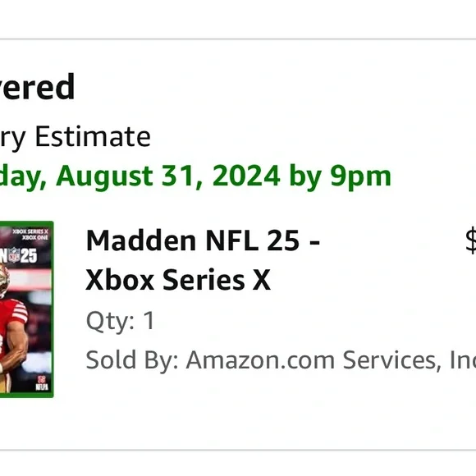This screenshot has height=476, width=476.
Task: Click 'Xbox Series X' product title line
Action: [x=178, y=280]
